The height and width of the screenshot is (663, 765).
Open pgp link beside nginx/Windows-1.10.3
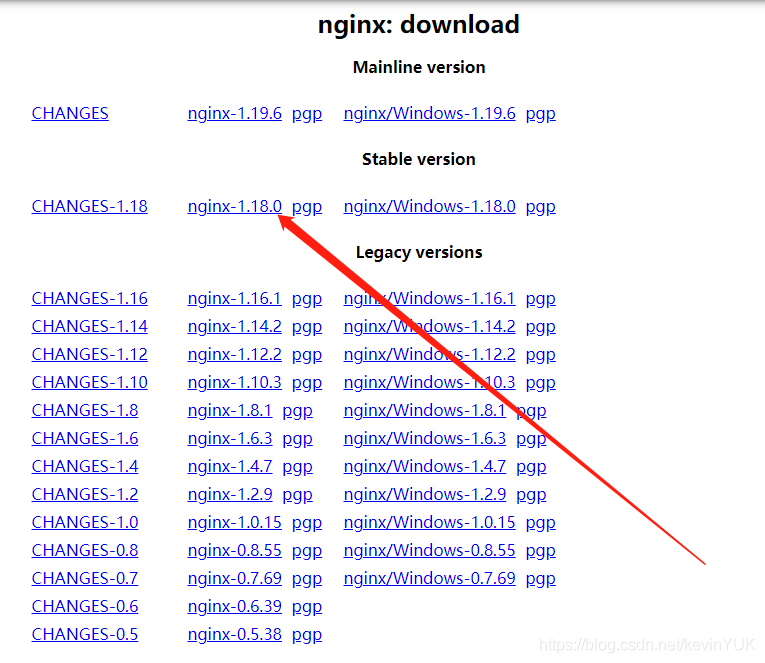(541, 383)
